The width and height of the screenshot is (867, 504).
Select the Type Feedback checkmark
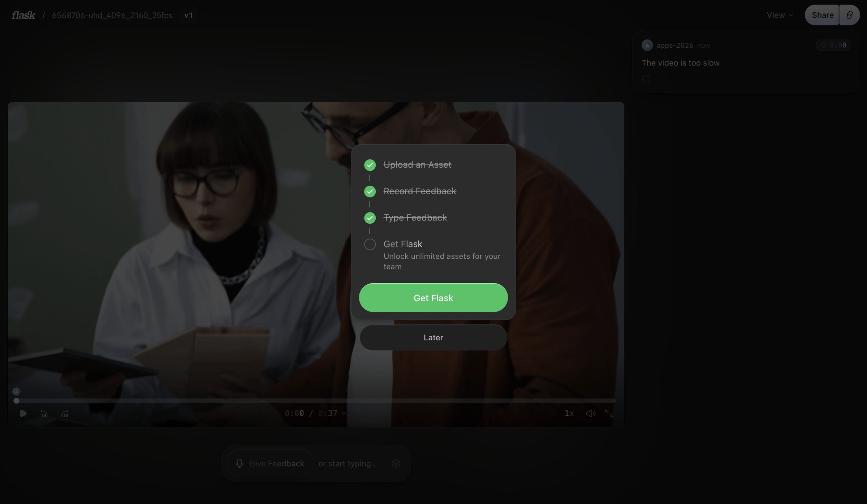[370, 218]
